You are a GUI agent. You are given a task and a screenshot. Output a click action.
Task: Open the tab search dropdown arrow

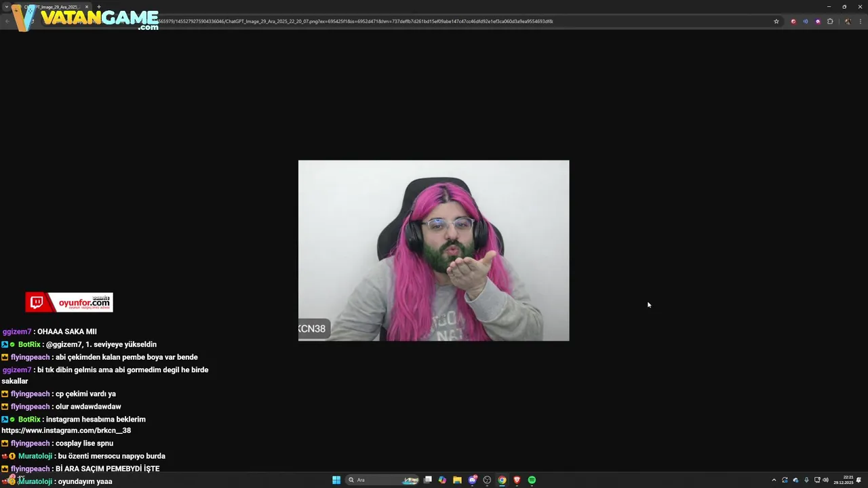[6, 7]
